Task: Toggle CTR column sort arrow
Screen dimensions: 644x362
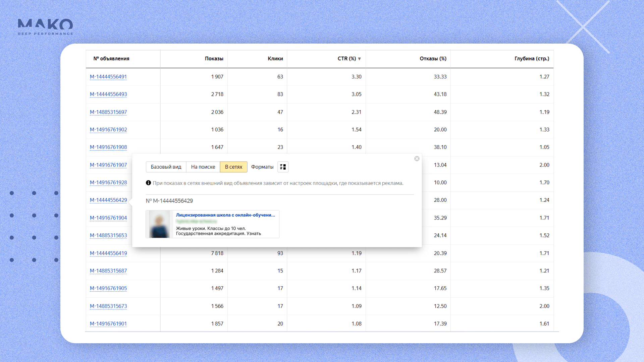Action: 360,59
